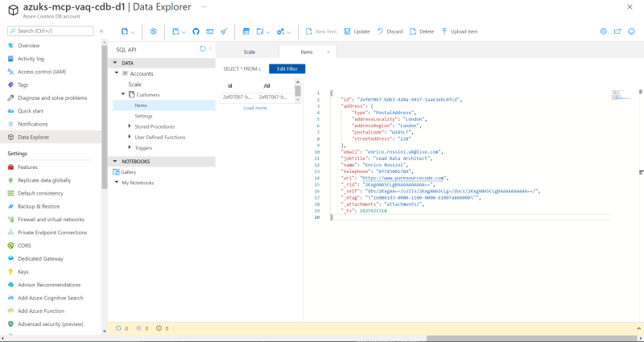Open Add Azure Function

(41, 311)
